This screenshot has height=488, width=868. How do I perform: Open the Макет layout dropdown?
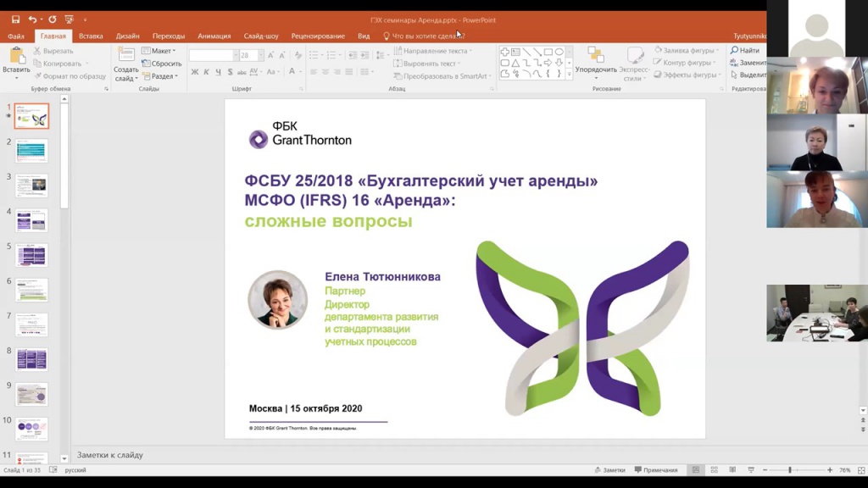click(x=159, y=51)
